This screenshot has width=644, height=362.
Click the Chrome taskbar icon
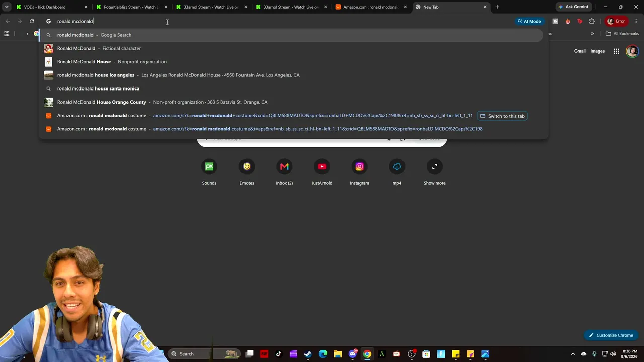click(x=367, y=354)
